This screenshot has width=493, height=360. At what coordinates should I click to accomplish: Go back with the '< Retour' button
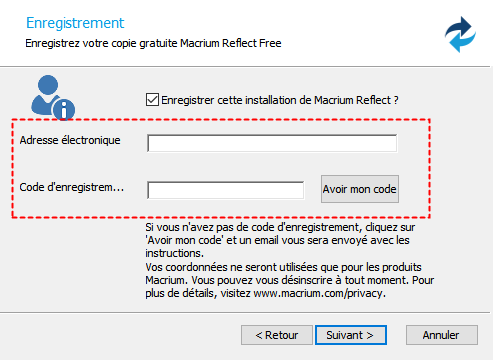[x=277, y=335]
